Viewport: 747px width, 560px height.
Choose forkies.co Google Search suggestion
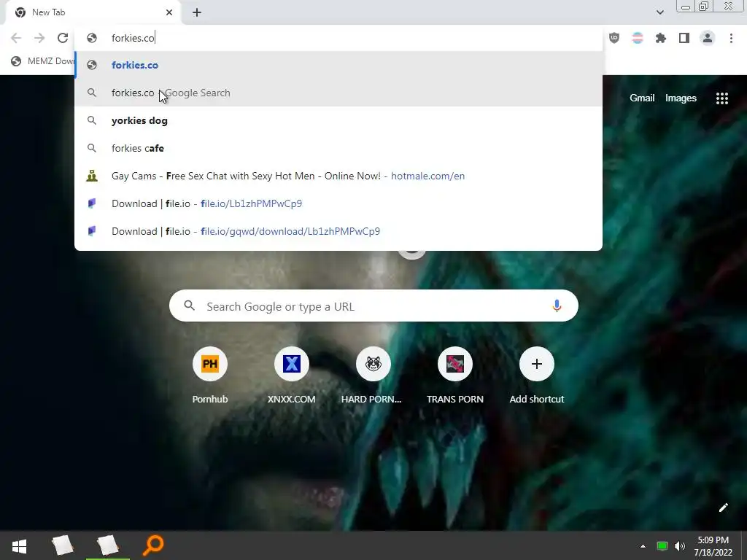pos(338,93)
